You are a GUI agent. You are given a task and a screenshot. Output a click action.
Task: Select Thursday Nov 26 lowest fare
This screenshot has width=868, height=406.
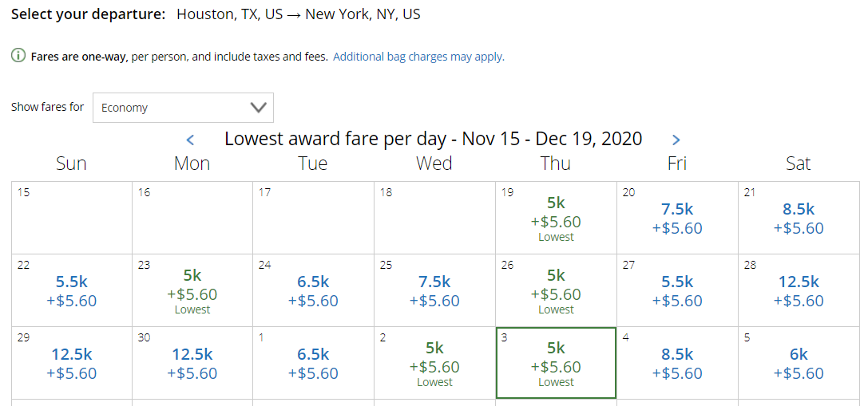556,290
